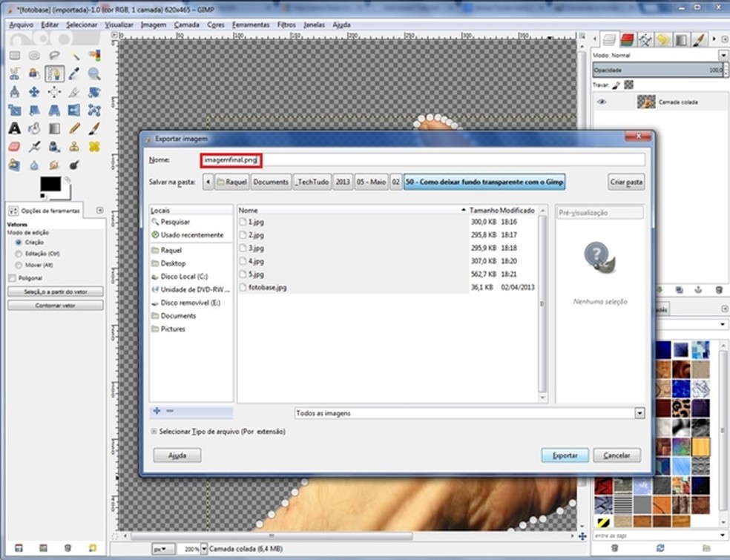Adjust the Opacidade slider in layers panel
The width and height of the screenshot is (730, 560).
pyautogui.click(x=657, y=70)
